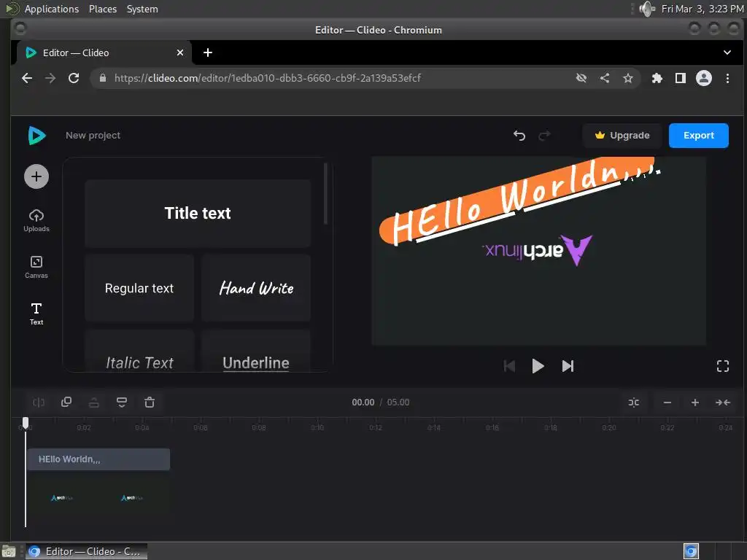
Task: Click the 0:10 mark on timeline ruler
Action: click(x=317, y=427)
